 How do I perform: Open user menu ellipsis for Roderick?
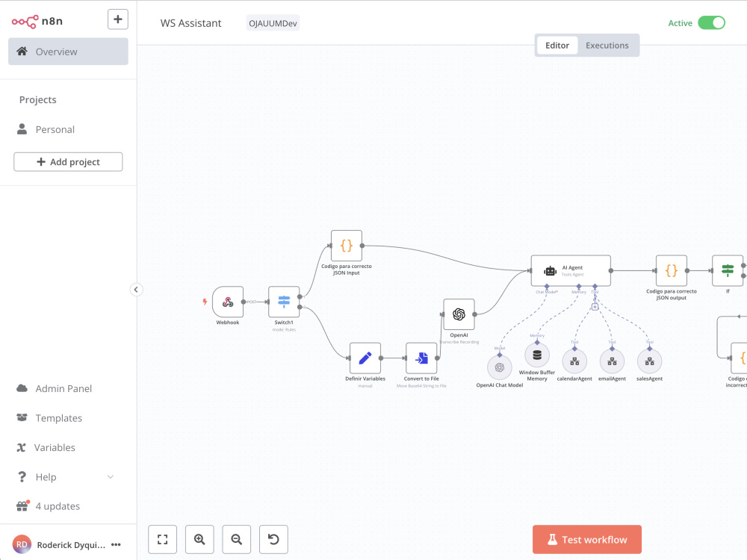coord(116,545)
